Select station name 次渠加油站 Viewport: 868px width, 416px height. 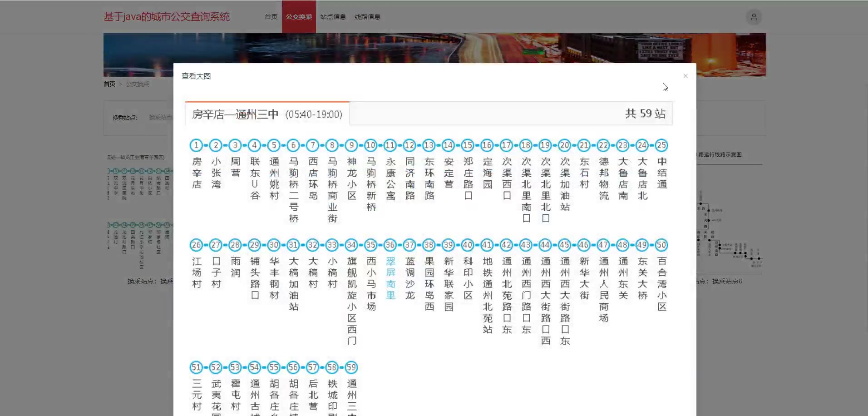tap(565, 184)
